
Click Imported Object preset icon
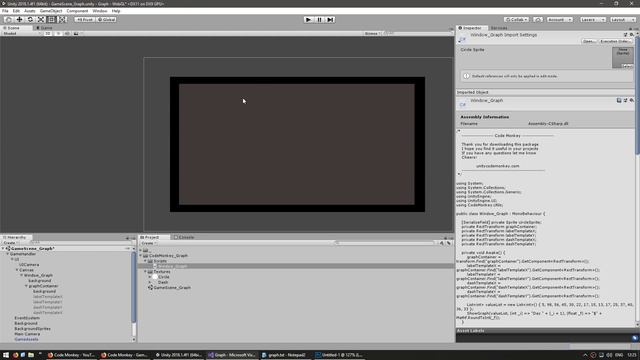click(x=625, y=100)
